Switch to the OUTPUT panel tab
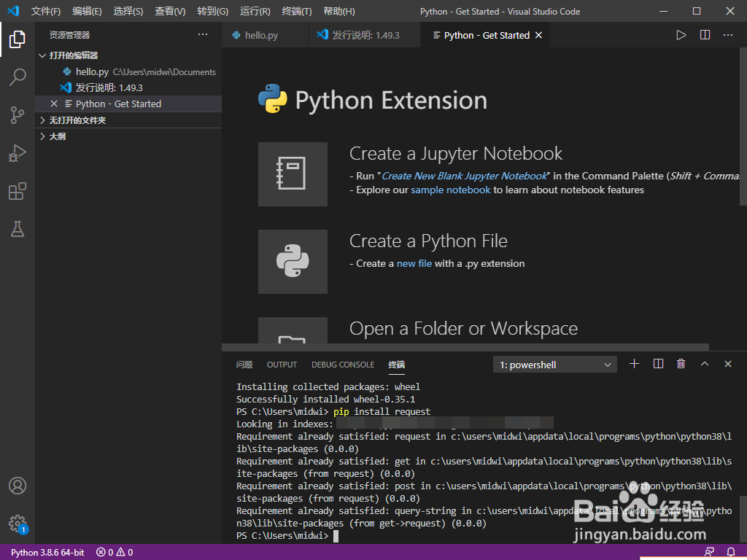This screenshot has height=560, width=747. [x=282, y=365]
